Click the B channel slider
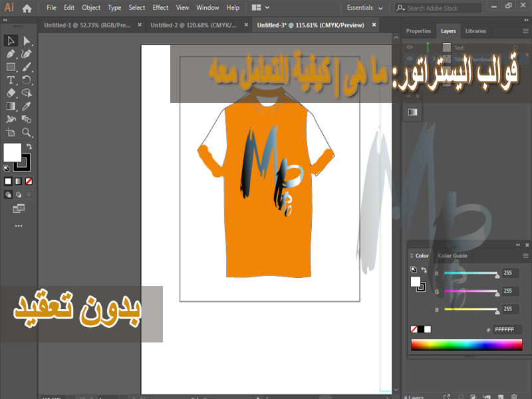Screen dimensions: 532x399 pyautogui.click(x=471, y=309)
